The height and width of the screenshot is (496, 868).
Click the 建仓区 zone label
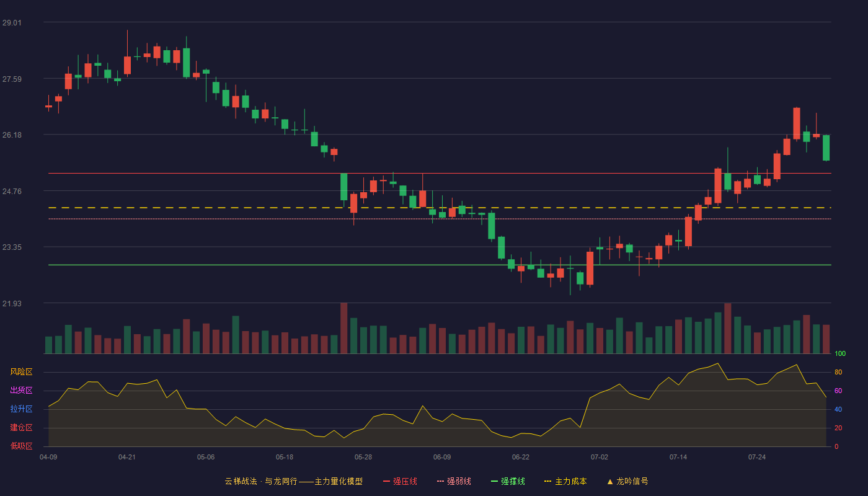click(21, 428)
